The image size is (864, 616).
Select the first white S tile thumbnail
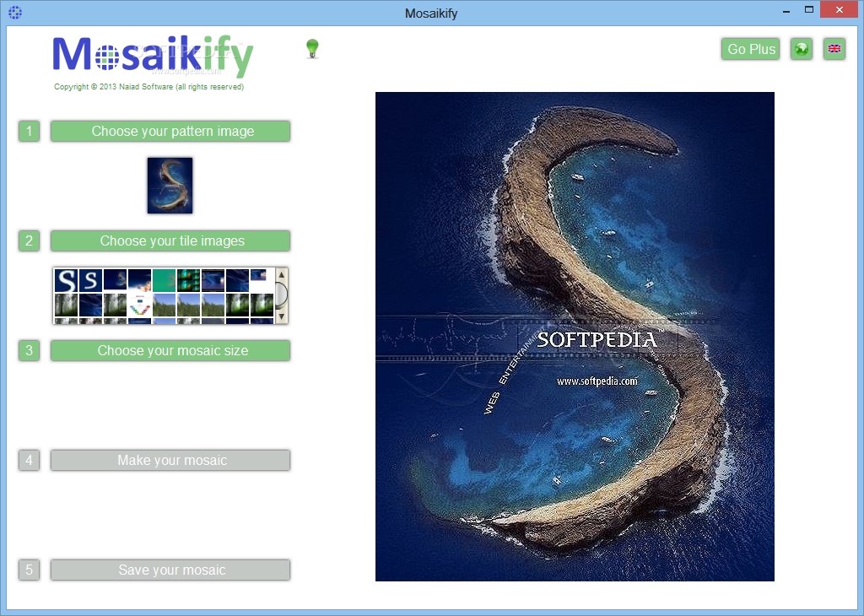click(x=66, y=280)
